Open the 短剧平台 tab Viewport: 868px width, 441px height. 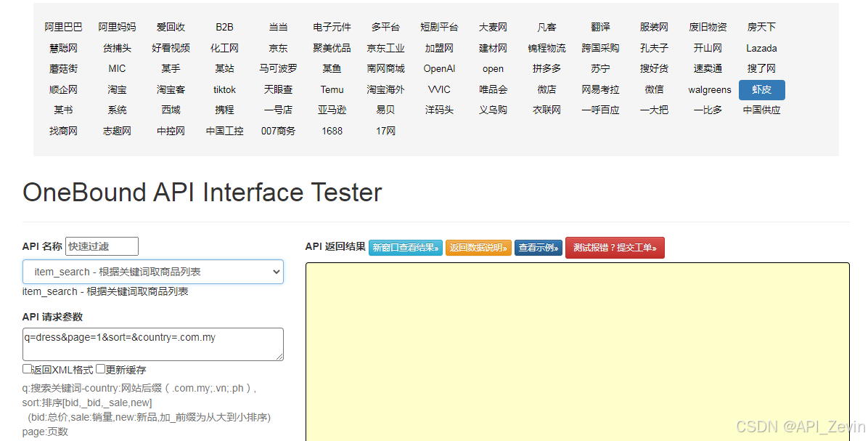click(x=439, y=27)
